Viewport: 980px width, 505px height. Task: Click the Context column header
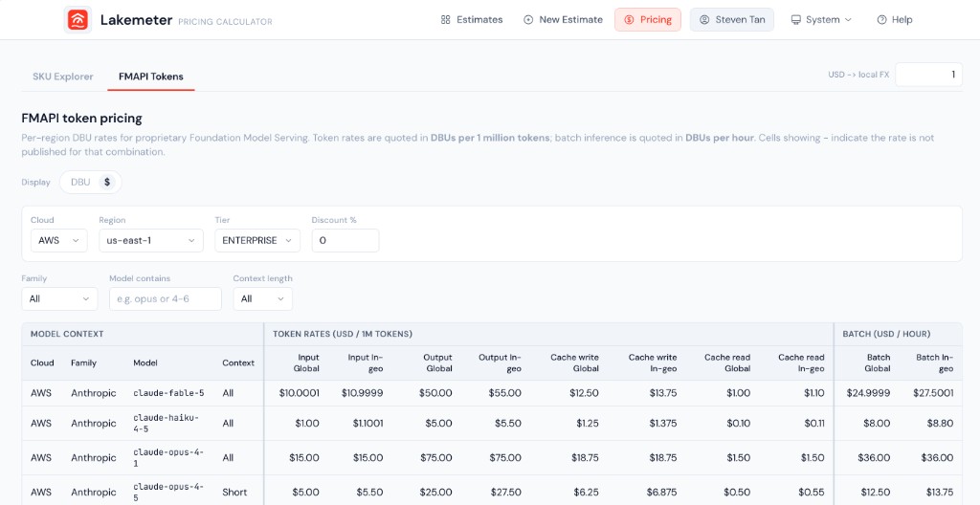(x=238, y=362)
